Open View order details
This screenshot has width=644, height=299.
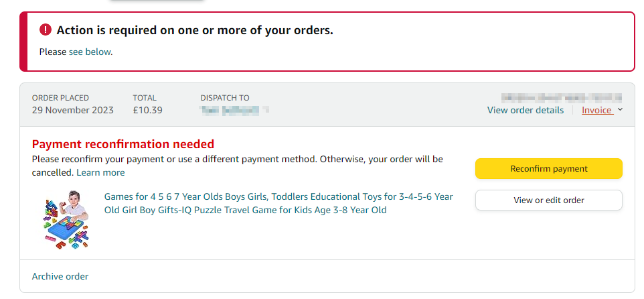(x=525, y=110)
